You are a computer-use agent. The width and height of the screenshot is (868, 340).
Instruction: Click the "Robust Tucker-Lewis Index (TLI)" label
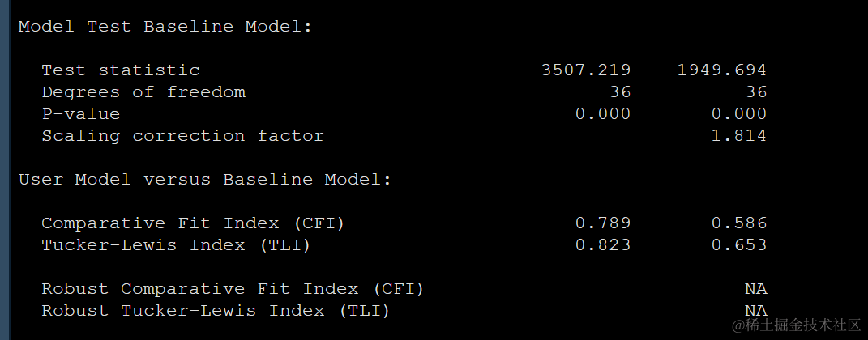[216, 311]
